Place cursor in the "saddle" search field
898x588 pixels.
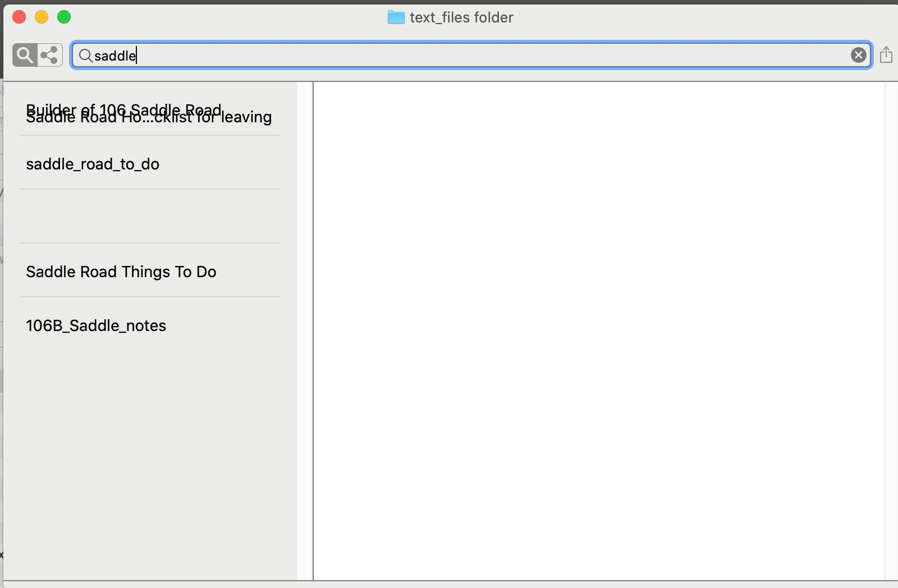[449, 55]
